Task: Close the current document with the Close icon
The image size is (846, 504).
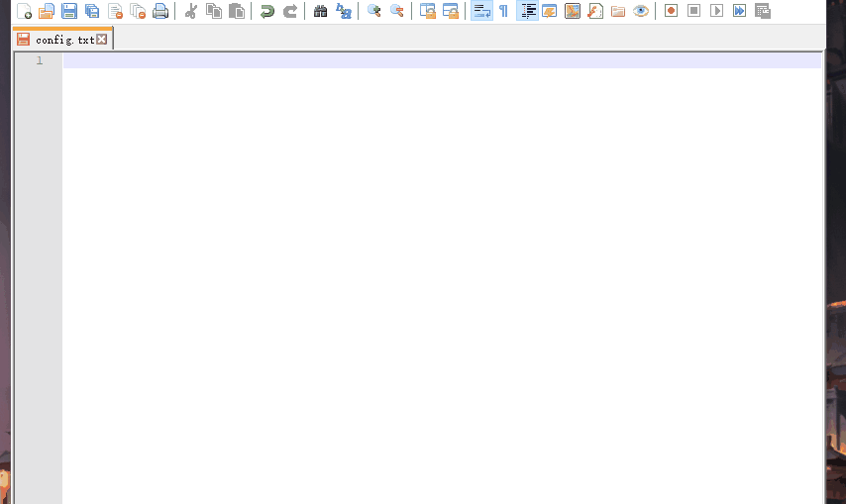Action: coord(116,11)
